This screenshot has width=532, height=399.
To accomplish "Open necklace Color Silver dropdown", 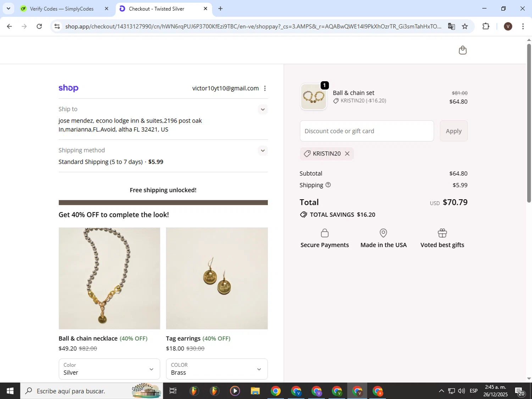I will (x=109, y=369).
